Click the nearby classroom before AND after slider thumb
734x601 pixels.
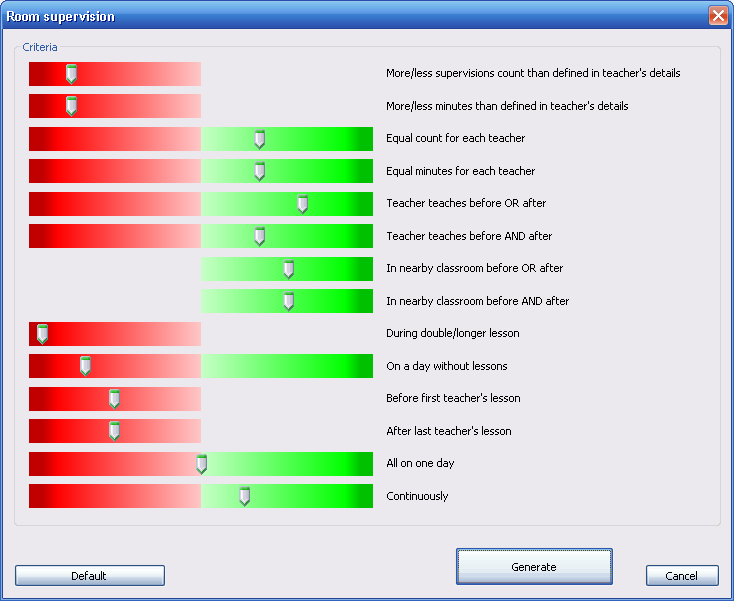coord(288,301)
